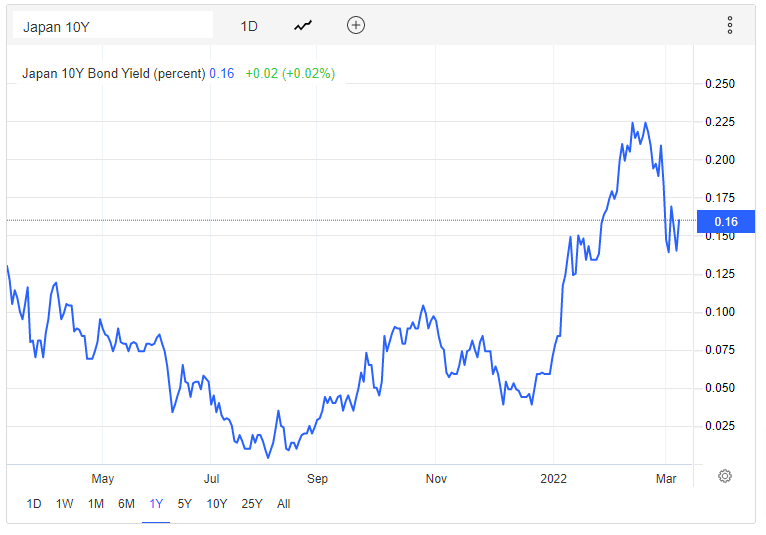
Task: Select the 1W time range
Action: (x=64, y=504)
